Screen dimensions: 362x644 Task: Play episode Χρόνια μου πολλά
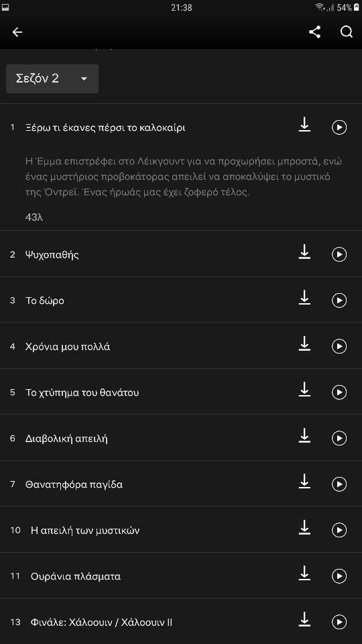(x=339, y=347)
